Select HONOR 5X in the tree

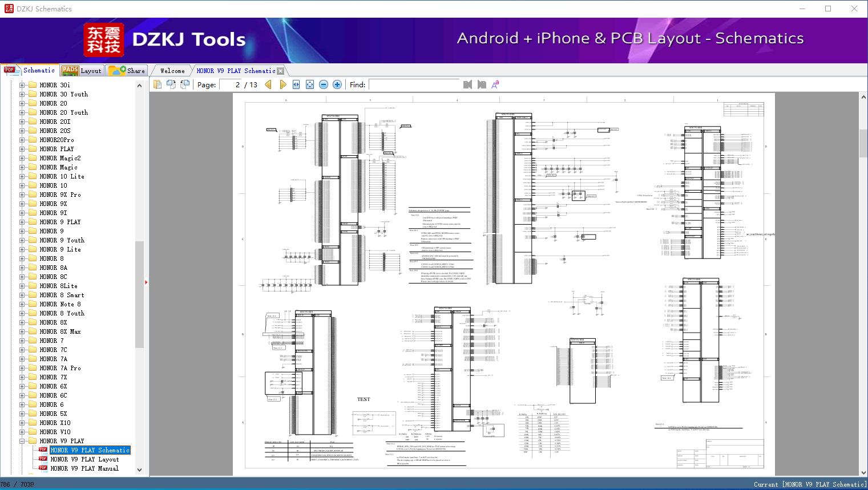tap(53, 414)
